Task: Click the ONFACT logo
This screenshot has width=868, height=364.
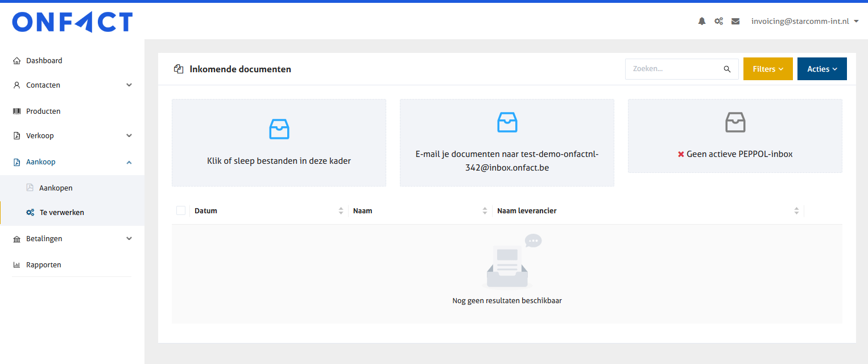Action: [72, 22]
